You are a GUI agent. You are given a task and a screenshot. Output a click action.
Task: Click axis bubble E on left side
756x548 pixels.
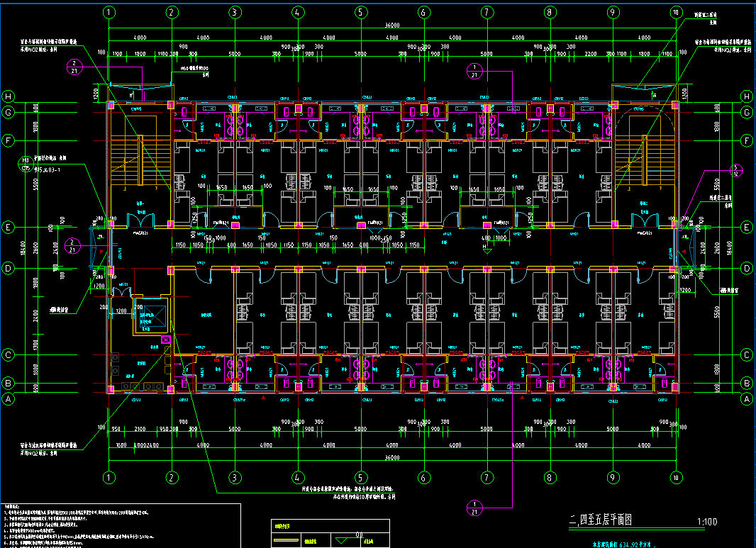pyautogui.click(x=9, y=228)
